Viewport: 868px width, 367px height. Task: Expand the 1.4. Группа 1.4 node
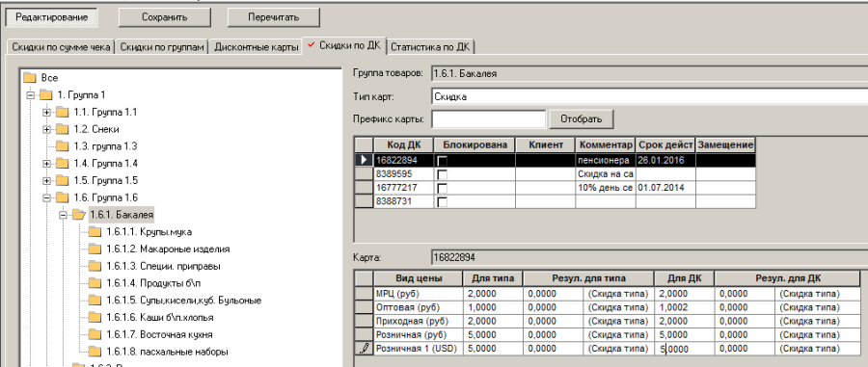[46, 164]
